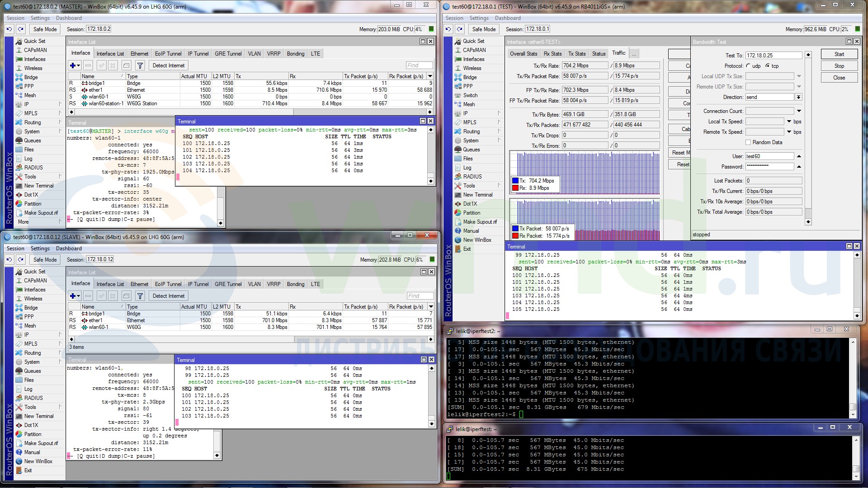Open Dashboard menu in TEST window
Viewport: 868px width, 488px height.
[508, 18]
